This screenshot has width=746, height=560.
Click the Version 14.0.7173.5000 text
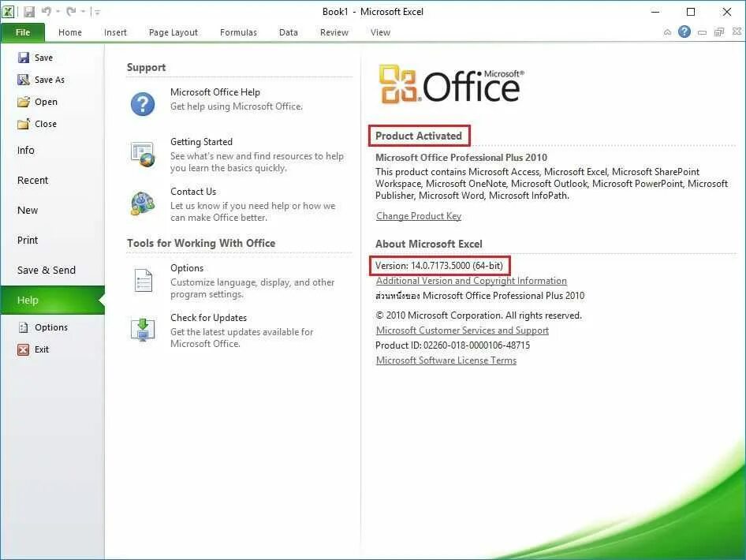(439, 266)
